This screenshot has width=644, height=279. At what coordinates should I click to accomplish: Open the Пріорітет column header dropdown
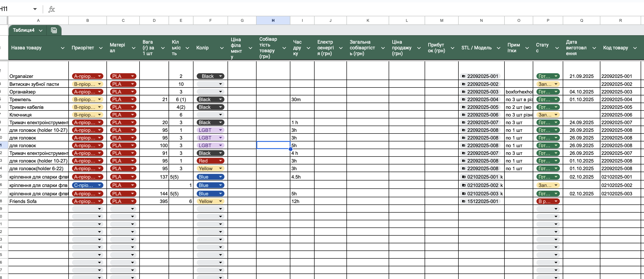pyautogui.click(x=101, y=48)
